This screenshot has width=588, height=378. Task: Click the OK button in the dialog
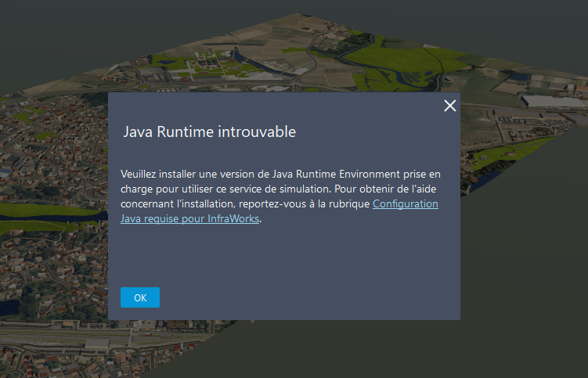(140, 297)
